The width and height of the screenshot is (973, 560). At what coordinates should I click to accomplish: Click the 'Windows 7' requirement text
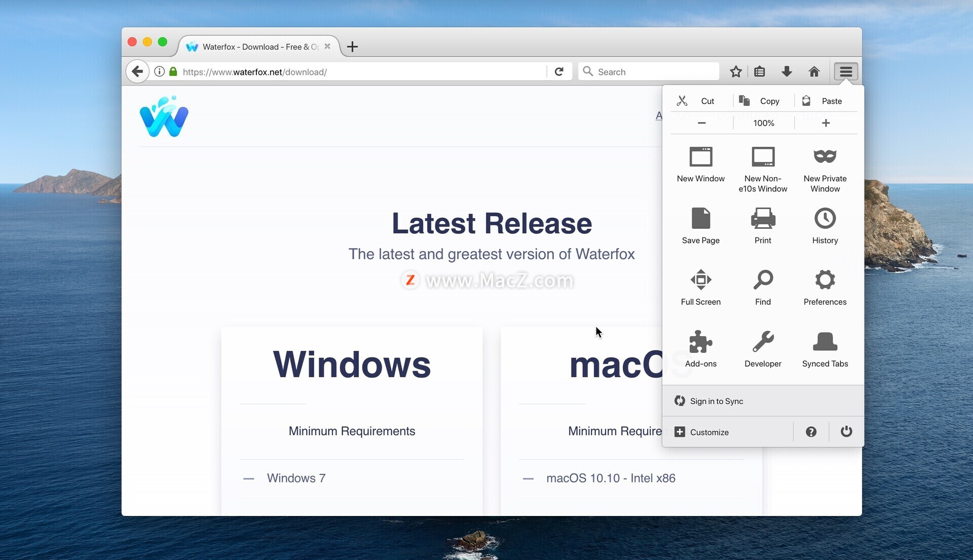[x=296, y=478]
